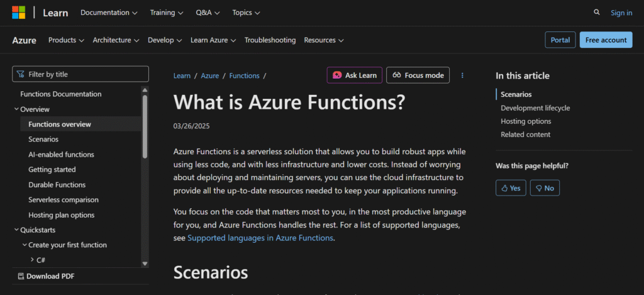
Task: Click Yes for page helpful
Action: (511, 188)
